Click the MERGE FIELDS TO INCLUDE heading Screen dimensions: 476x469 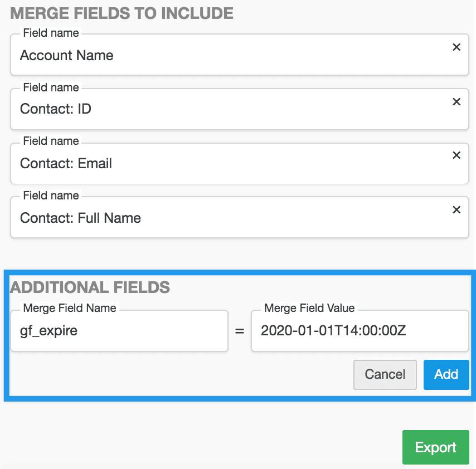click(x=122, y=13)
